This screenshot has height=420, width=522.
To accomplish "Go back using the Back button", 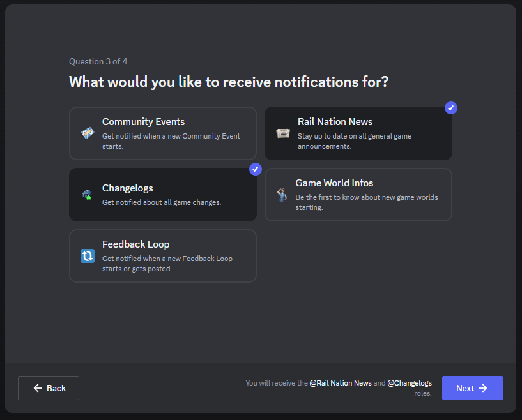I will point(49,388).
